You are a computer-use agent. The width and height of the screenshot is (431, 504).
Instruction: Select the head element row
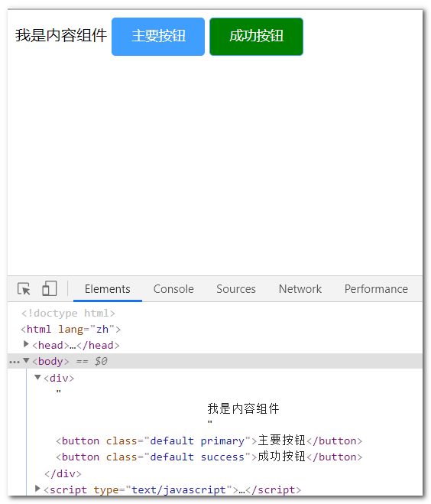tap(76, 345)
